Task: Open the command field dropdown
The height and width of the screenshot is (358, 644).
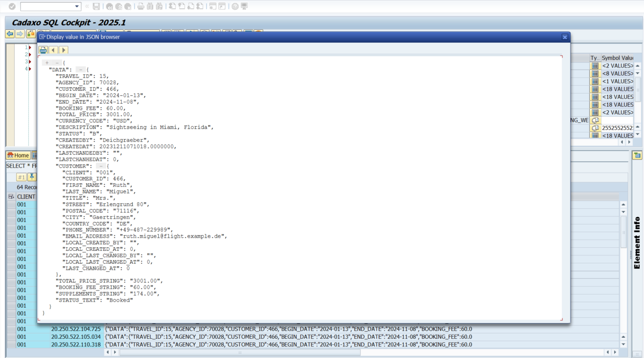Action: (77, 7)
